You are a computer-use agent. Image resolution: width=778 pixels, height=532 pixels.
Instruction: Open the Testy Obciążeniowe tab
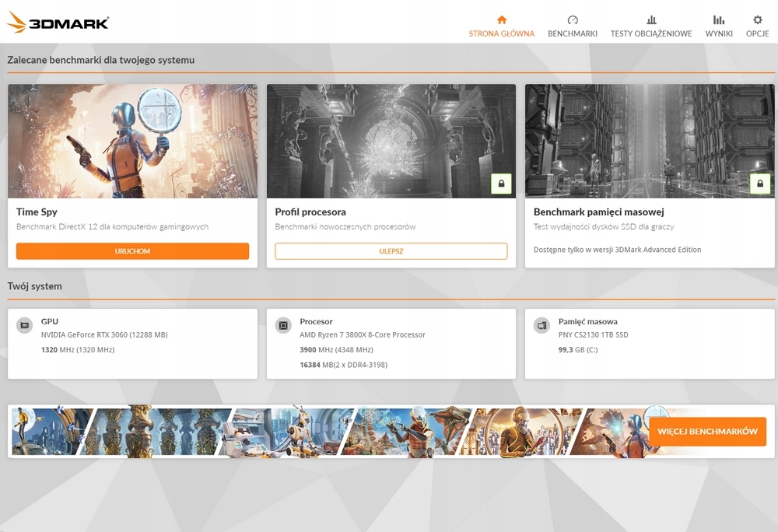click(x=651, y=26)
